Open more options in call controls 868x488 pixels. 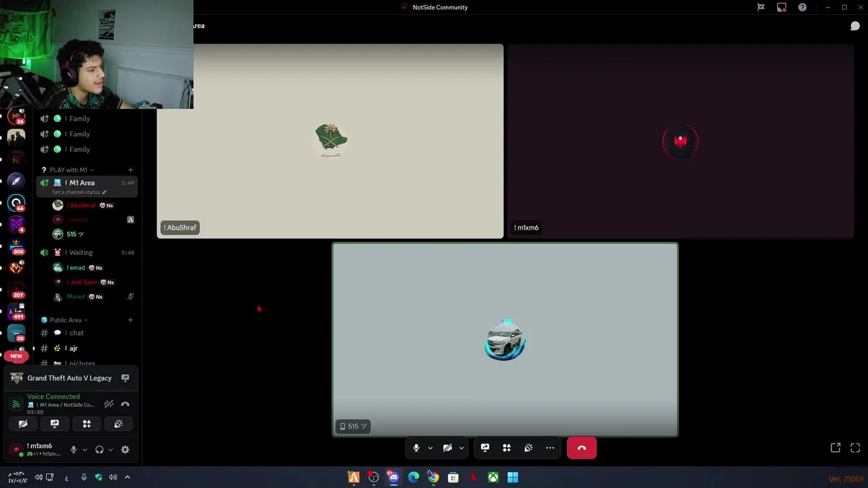[x=550, y=448]
